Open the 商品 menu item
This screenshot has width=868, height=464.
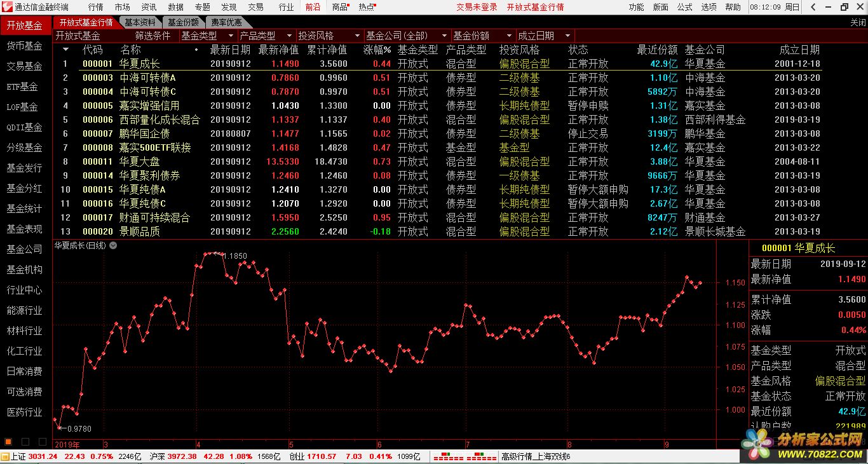(x=340, y=7)
